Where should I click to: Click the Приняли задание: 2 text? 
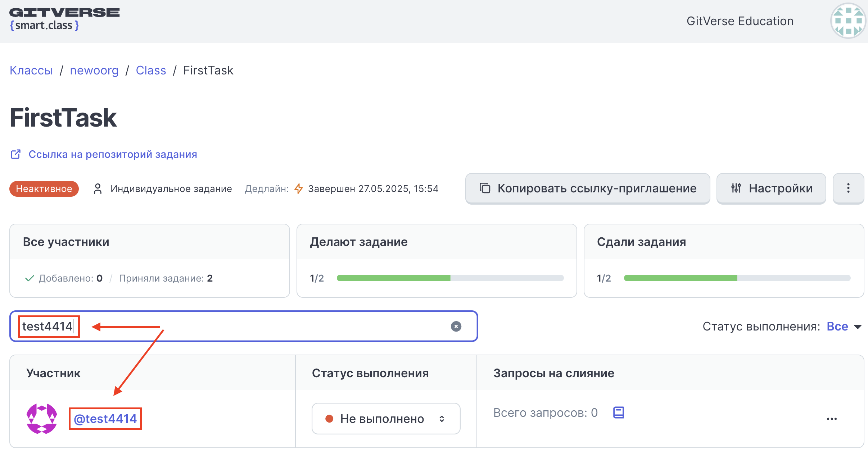(166, 278)
